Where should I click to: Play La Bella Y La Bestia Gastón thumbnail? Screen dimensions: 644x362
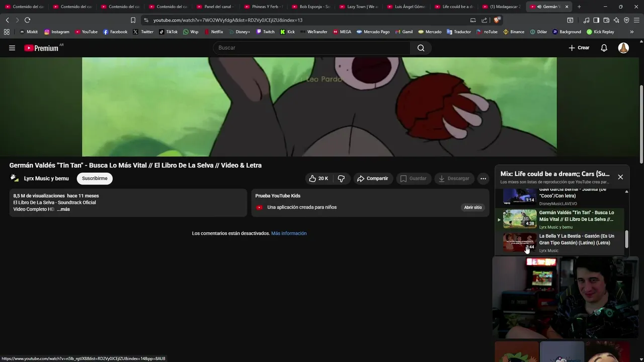[x=520, y=242]
